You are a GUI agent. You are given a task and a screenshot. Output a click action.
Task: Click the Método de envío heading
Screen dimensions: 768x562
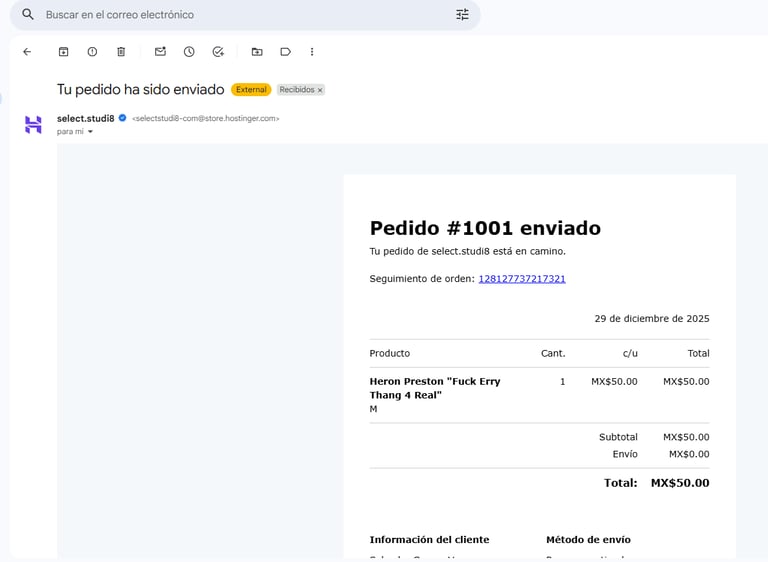(x=588, y=539)
